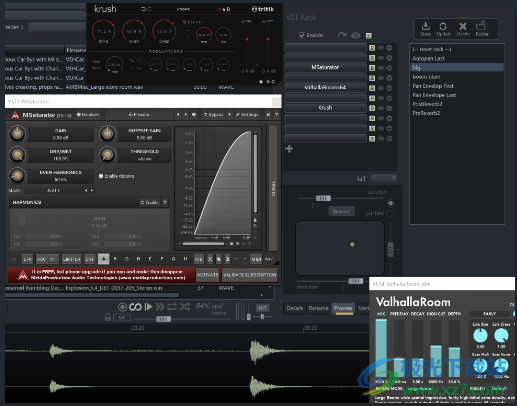Open Krush slot preset icon
Screen dimensions: 517x406
[372, 108]
